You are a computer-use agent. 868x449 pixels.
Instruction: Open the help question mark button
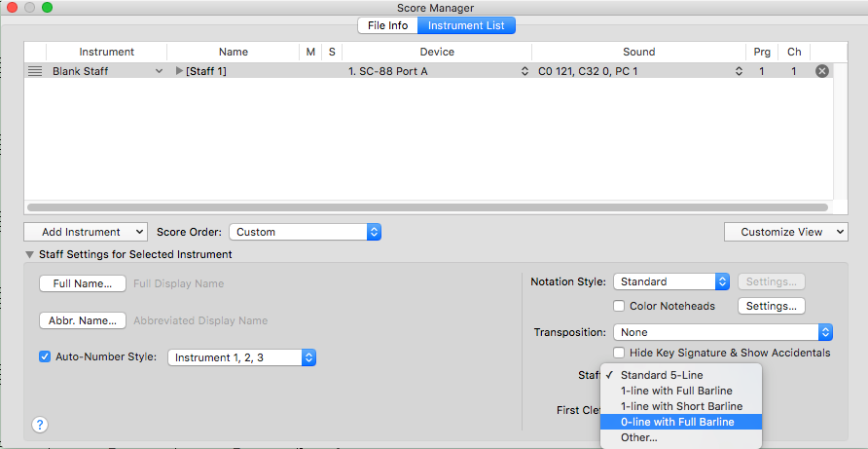pyautogui.click(x=40, y=425)
